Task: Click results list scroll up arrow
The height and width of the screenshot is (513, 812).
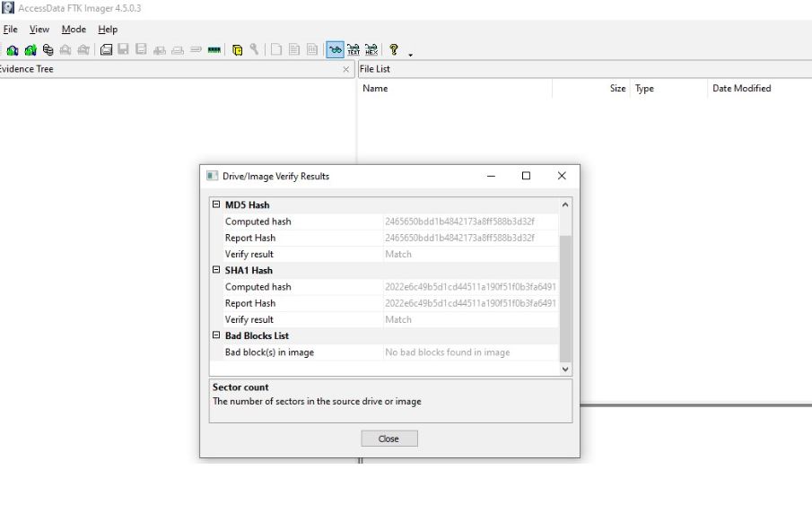Action: point(565,205)
